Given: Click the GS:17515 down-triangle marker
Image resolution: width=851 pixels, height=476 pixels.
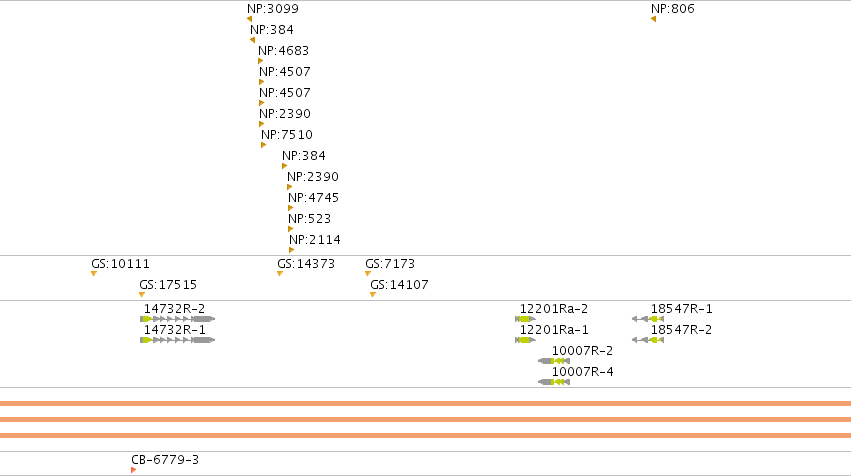Looking at the screenshot, I should point(142,295).
